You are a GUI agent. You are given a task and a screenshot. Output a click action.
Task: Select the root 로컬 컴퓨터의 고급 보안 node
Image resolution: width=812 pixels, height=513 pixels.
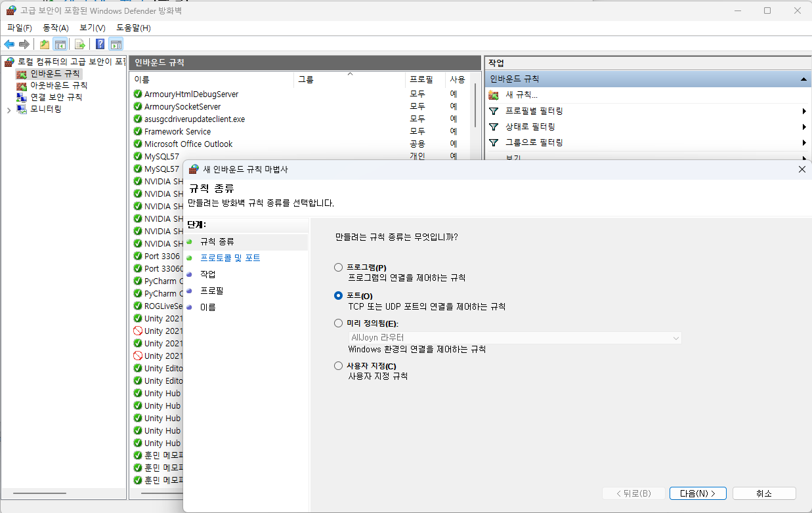coord(71,62)
